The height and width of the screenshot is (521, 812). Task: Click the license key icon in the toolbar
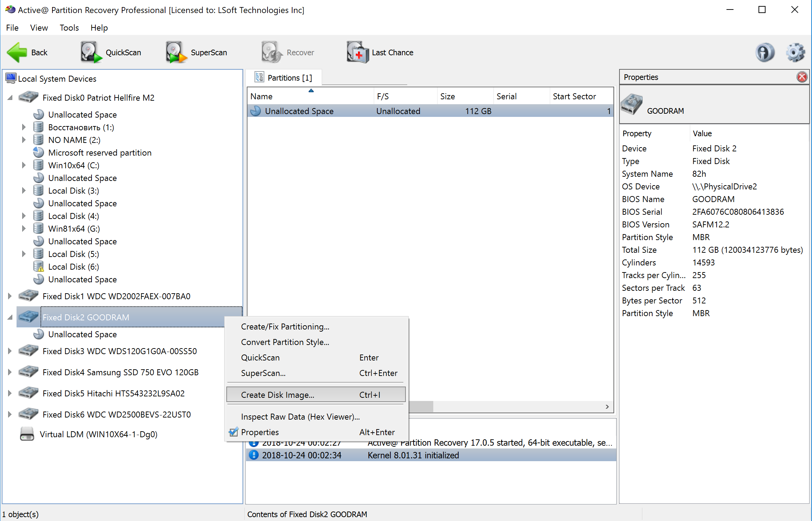tap(764, 52)
